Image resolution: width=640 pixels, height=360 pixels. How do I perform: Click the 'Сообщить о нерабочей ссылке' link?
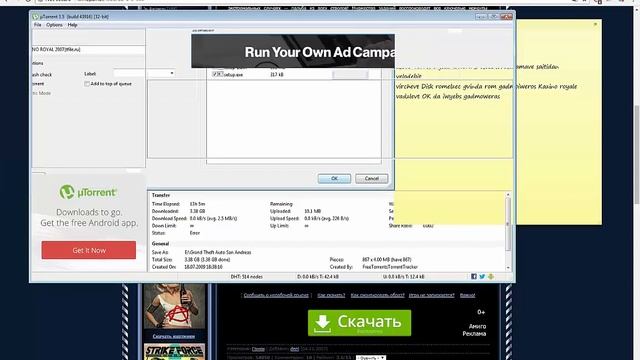point(276,295)
